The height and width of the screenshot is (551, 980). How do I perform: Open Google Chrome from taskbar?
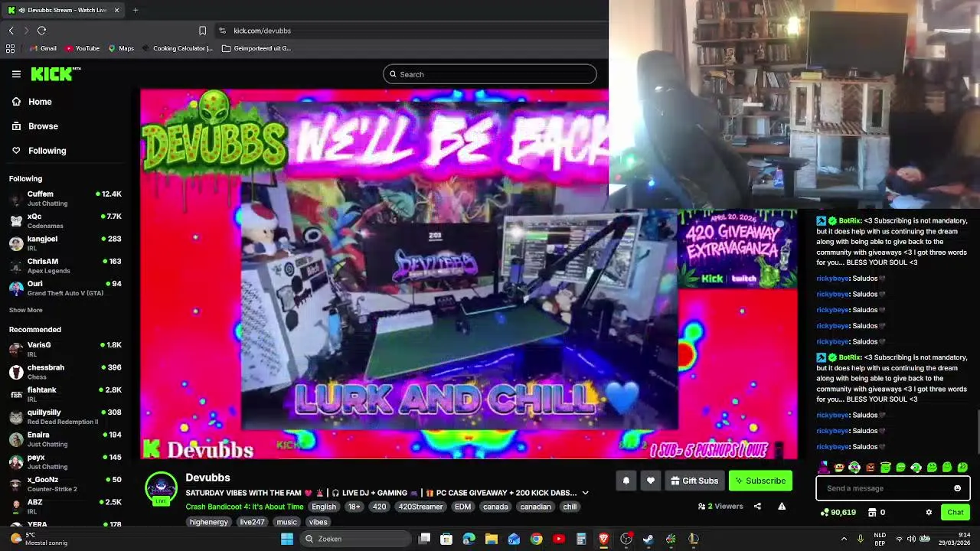(x=536, y=539)
